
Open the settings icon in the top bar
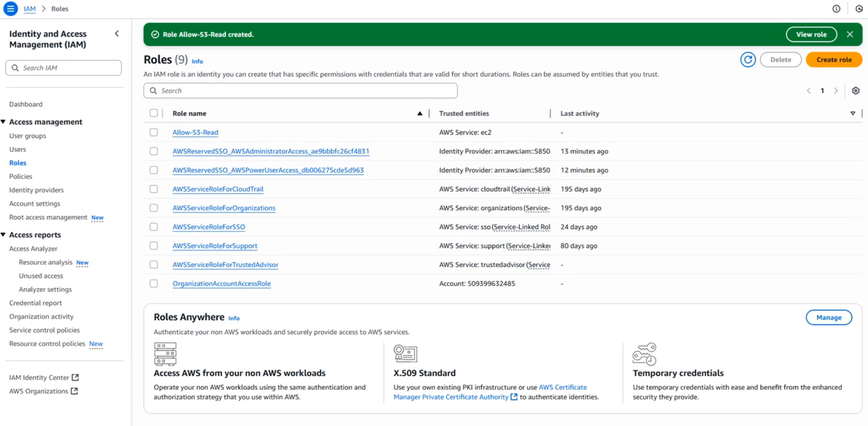pos(859,9)
